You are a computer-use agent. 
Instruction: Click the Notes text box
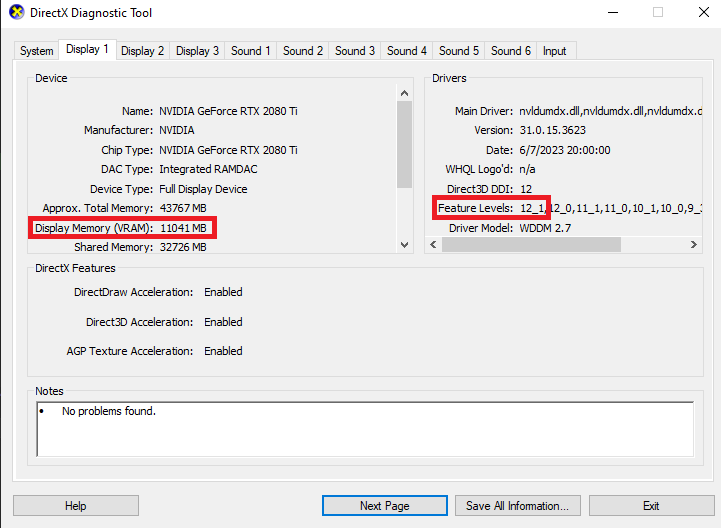point(365,429)
